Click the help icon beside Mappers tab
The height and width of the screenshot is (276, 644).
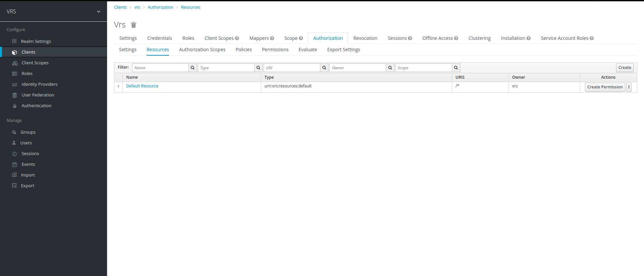pos(272,39)
